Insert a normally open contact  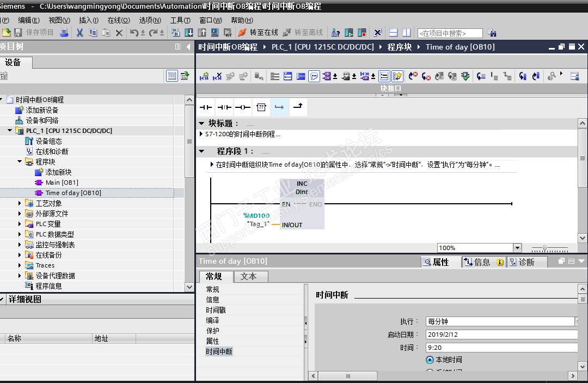[x=205, y=107]
